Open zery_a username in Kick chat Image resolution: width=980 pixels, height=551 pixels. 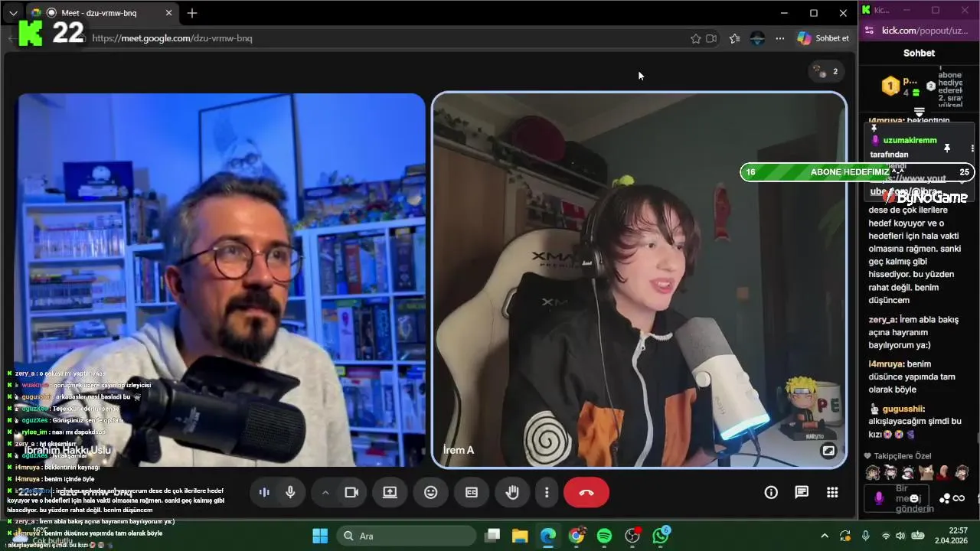pyautogui.click(x=883, y=319)
